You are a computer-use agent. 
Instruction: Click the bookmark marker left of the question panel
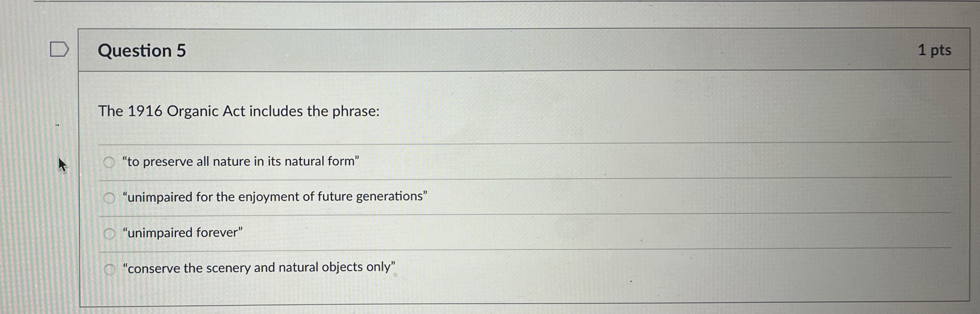[x=60, y=49]
